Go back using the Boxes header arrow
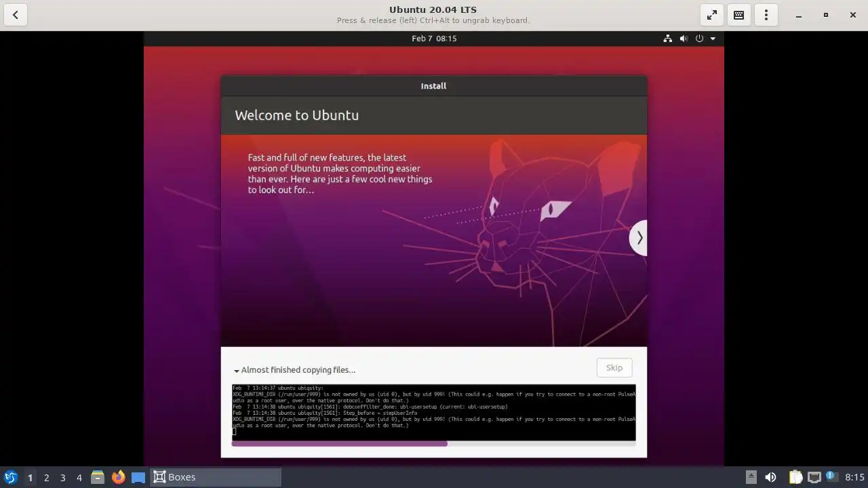Screen dimensions: 868x488 [x=15, y=15]
